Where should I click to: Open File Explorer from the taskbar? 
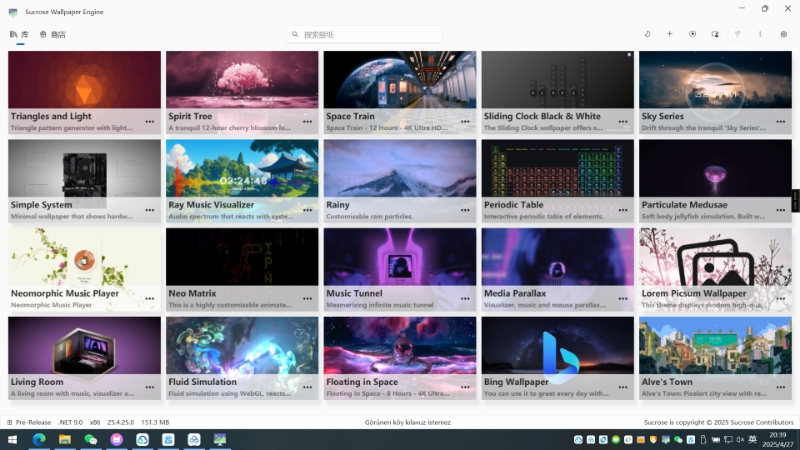click(65, 439)
